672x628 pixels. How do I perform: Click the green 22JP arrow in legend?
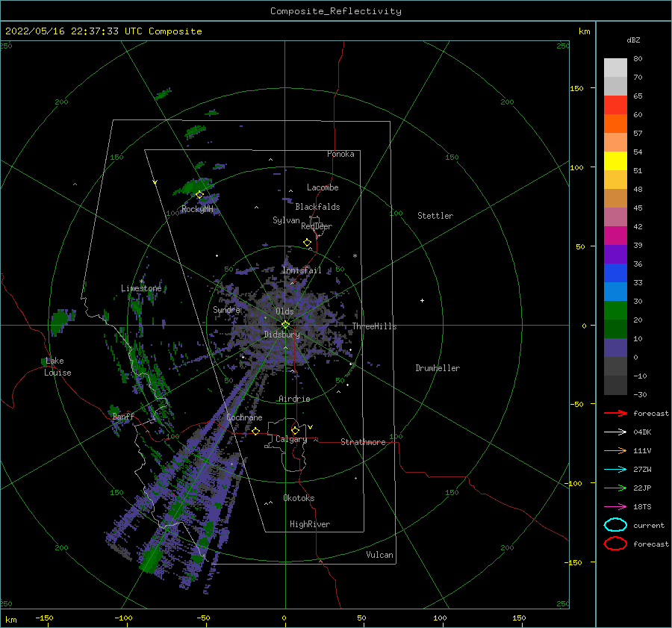click(615, 488)
